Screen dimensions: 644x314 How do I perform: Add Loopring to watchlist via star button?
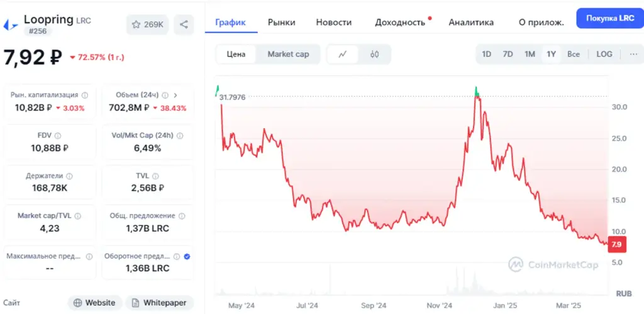(x=147, y=24)
